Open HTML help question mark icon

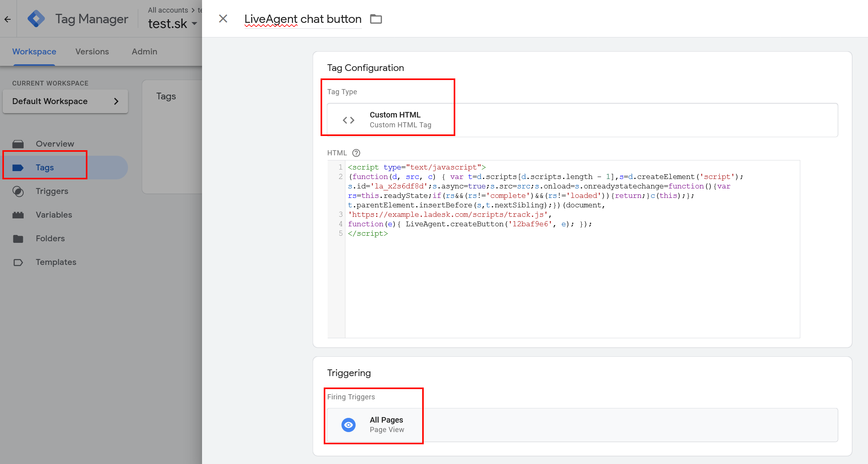tap(356, 153)
